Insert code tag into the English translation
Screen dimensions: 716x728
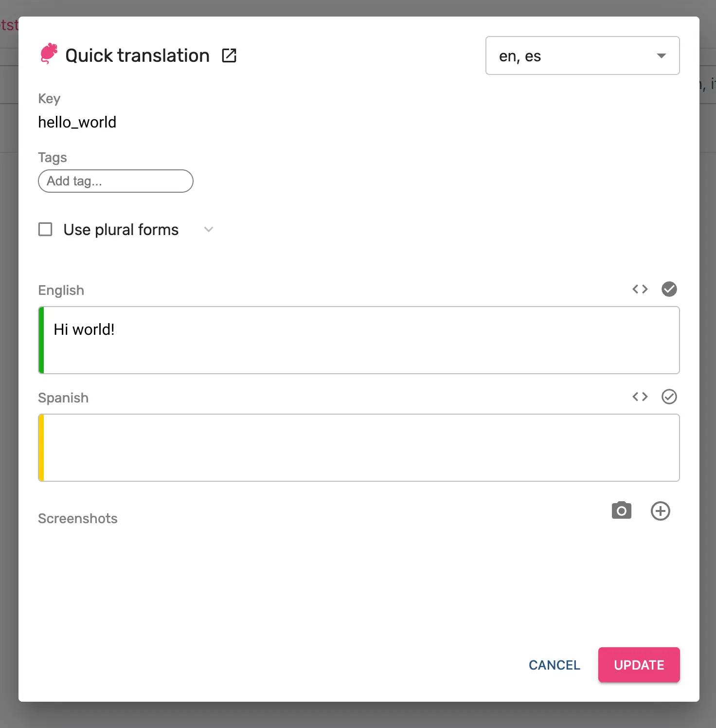[640, 289]
